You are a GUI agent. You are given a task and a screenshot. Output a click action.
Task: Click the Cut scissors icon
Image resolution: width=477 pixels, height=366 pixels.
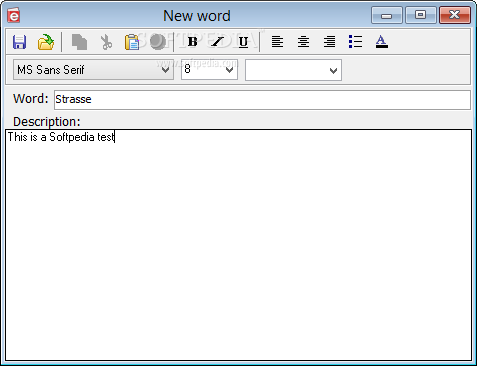pos(106,42)
